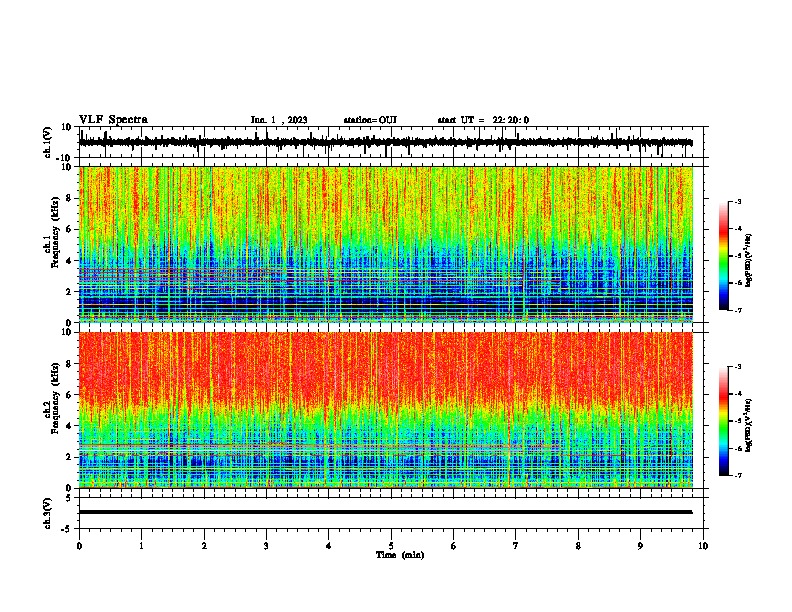Click ch.1 frequency axis tick "2"
Screen dimensions: 792x612
tap(69, 291)
